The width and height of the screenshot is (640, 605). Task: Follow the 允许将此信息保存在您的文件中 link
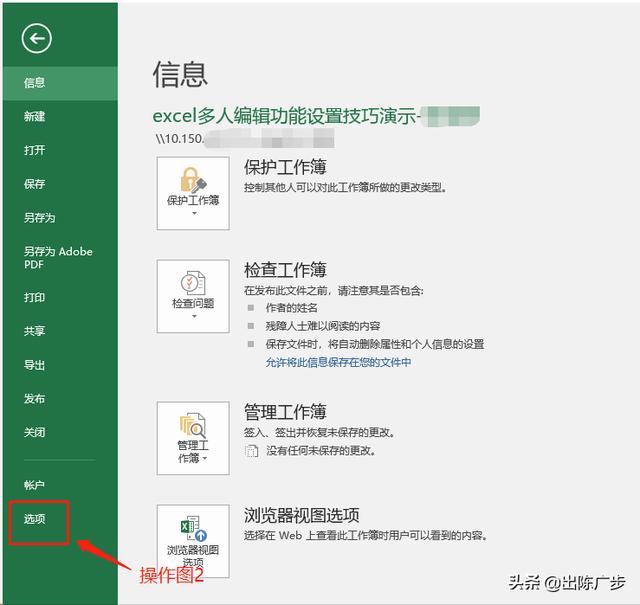[x=338, y=362]
